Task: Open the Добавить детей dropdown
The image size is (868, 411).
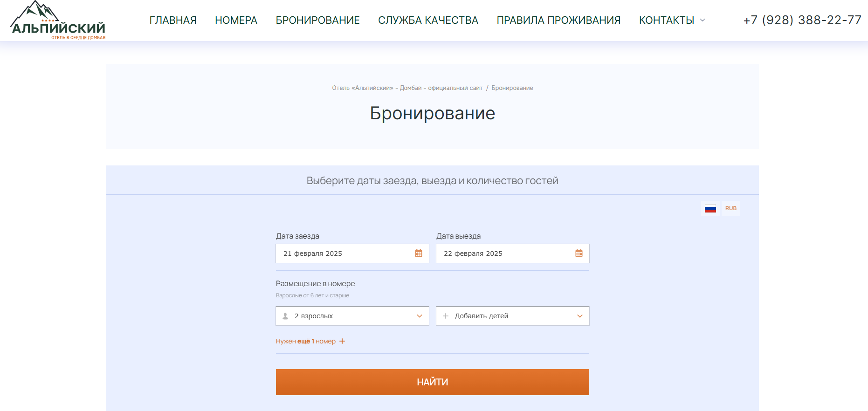Action: click(512, 316)
